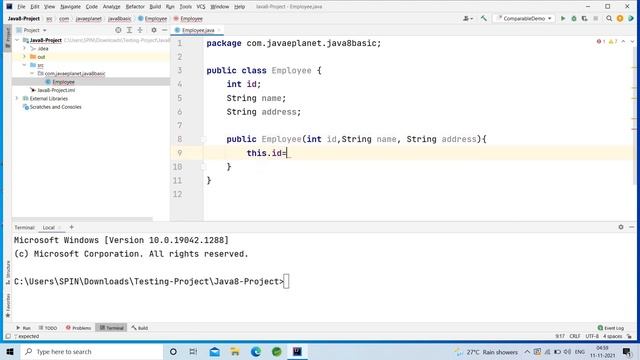Open Windows Start menu
Image resolution: width=640 pixels, height=360 pixels.
(10, 351)
